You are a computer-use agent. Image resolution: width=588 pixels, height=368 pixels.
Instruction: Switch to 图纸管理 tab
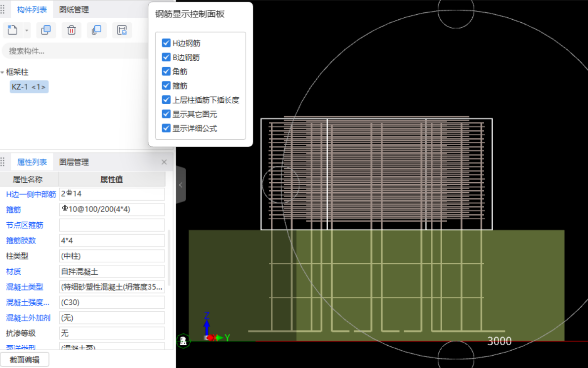point(74,10)
